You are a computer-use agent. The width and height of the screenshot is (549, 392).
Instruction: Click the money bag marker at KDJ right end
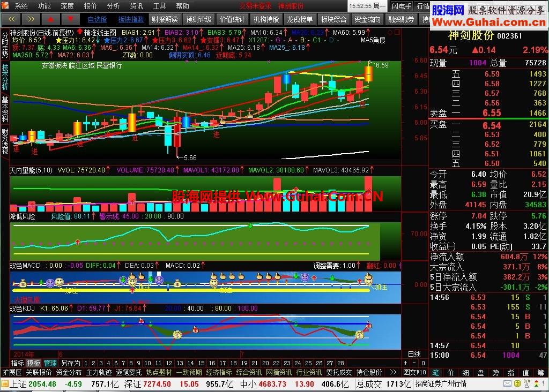[359, 335]
